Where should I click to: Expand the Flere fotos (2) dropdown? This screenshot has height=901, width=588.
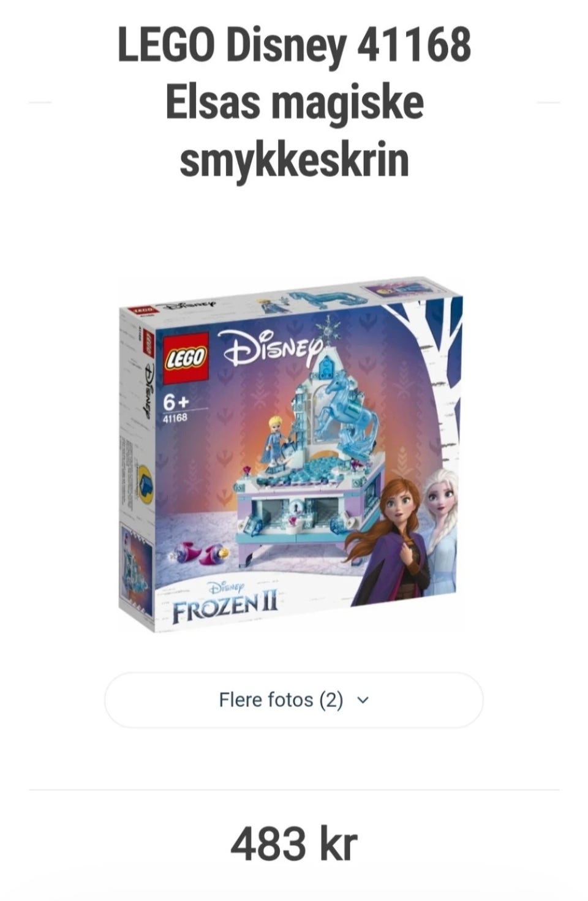coord(293,699)
